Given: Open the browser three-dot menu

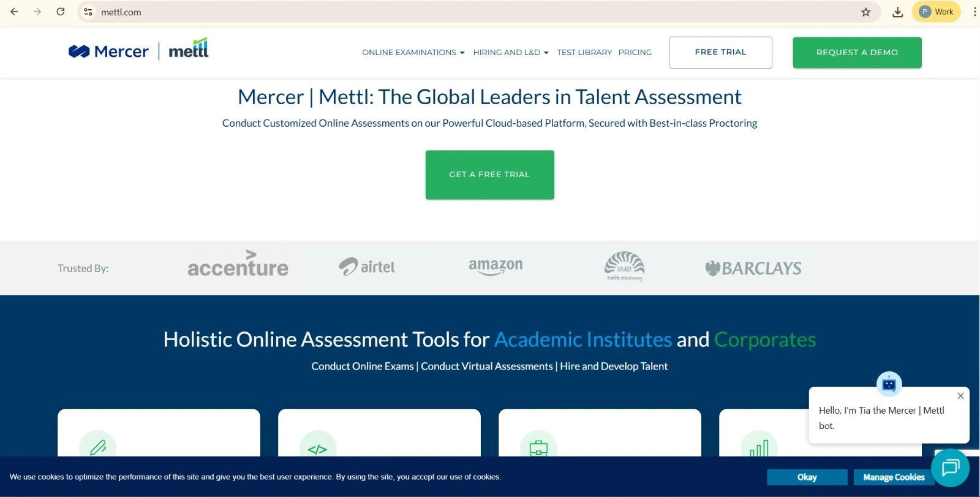Looking at the screenshot, I should [x=974, y=12].
